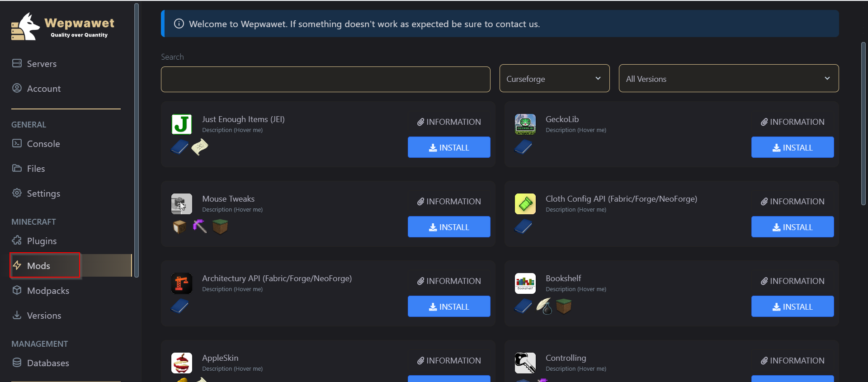Screen dimensions: 868x382
Task: Open the Files section
Action: click(x=28, y=169)
